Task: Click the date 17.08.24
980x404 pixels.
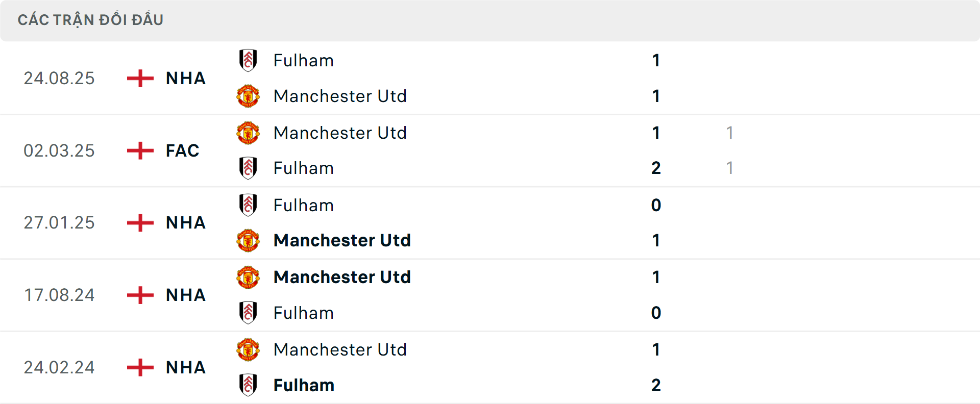Action: (59, 295)
